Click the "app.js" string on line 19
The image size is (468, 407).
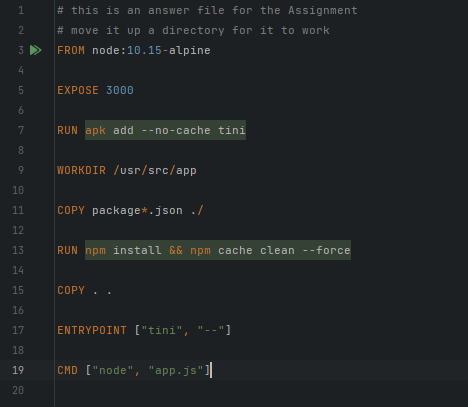tap(176, 370)
